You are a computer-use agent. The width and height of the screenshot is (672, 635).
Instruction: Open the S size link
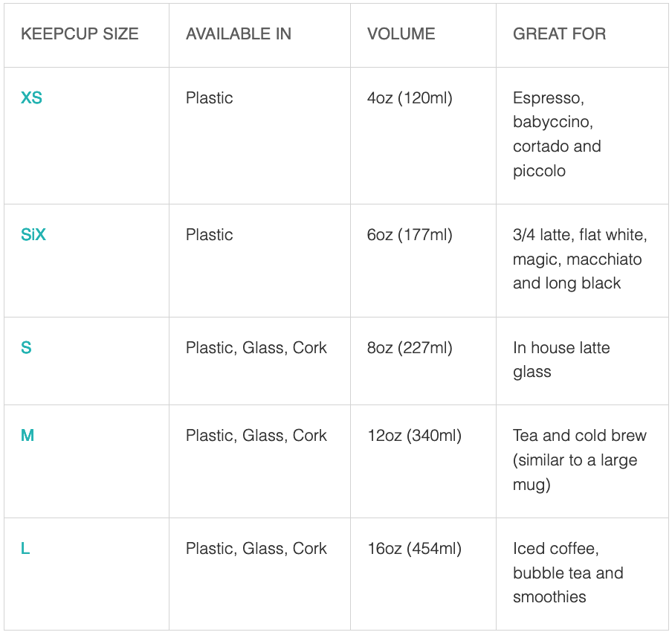[26, 348]
